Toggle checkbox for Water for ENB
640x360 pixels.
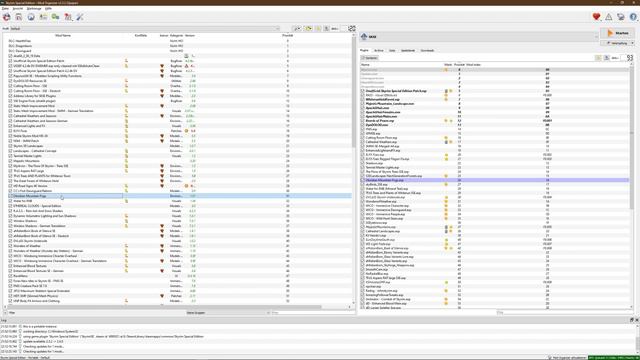pyautogui.click(x=10, y=201)
